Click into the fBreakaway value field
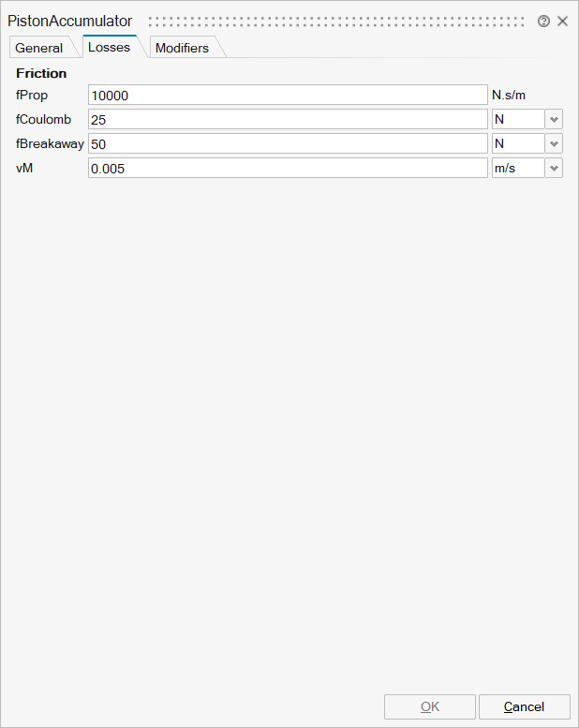Viewport: 579px width, 728px height. tap(288, 144)
